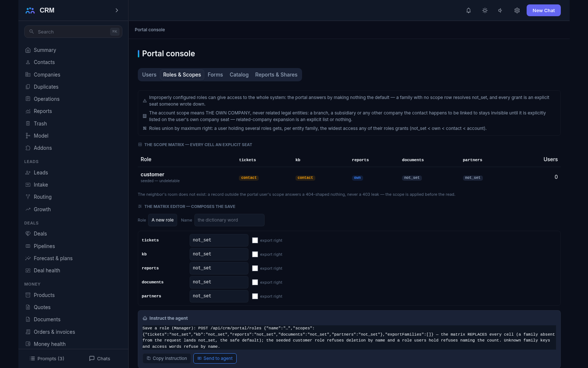Enable export right for kb
Viewport: 588px width, 368px height.
(x=255, y=254)
